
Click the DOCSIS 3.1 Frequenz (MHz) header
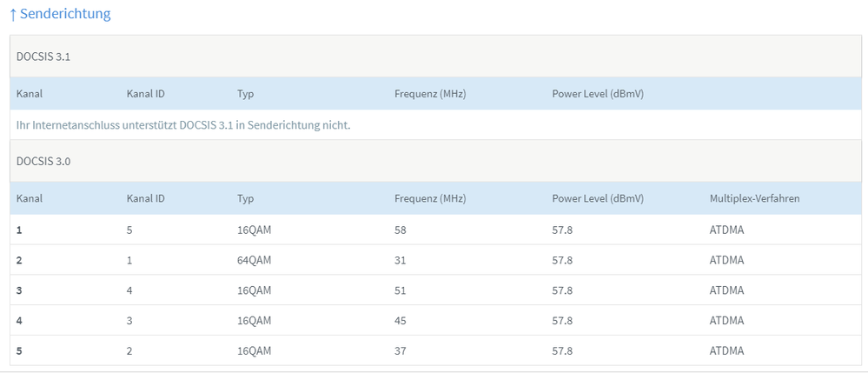(430, 93)
